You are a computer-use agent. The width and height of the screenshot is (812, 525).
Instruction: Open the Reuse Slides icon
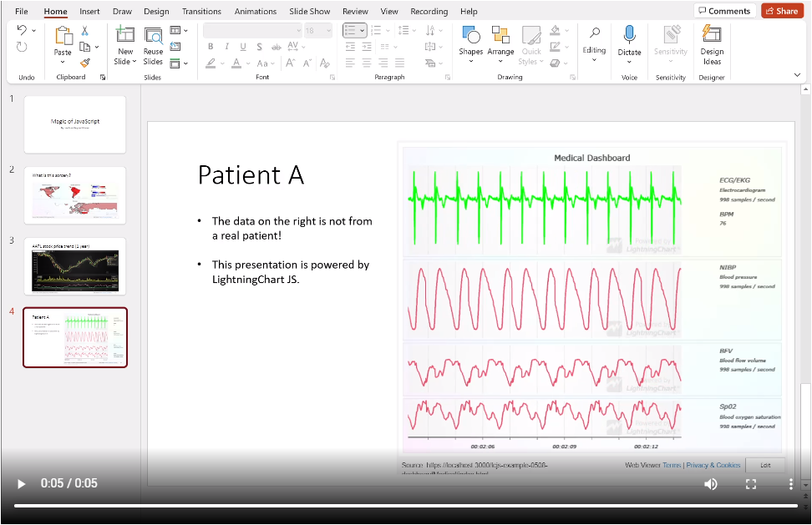pyautogui.click(x=153, y=35)
